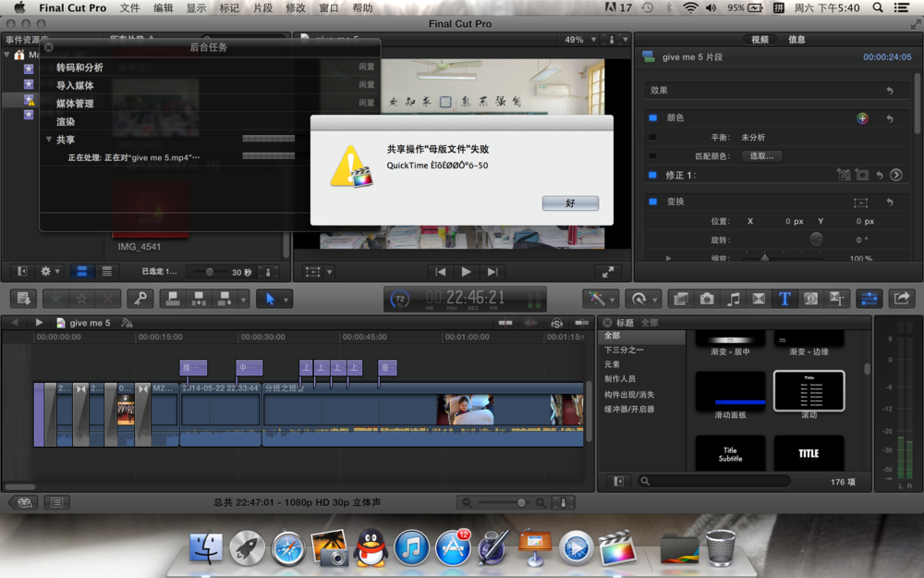Expand the 缩放 scale disclosure triangle
Viewport: 924px width, 578px height.
click(x=668, y=258)
